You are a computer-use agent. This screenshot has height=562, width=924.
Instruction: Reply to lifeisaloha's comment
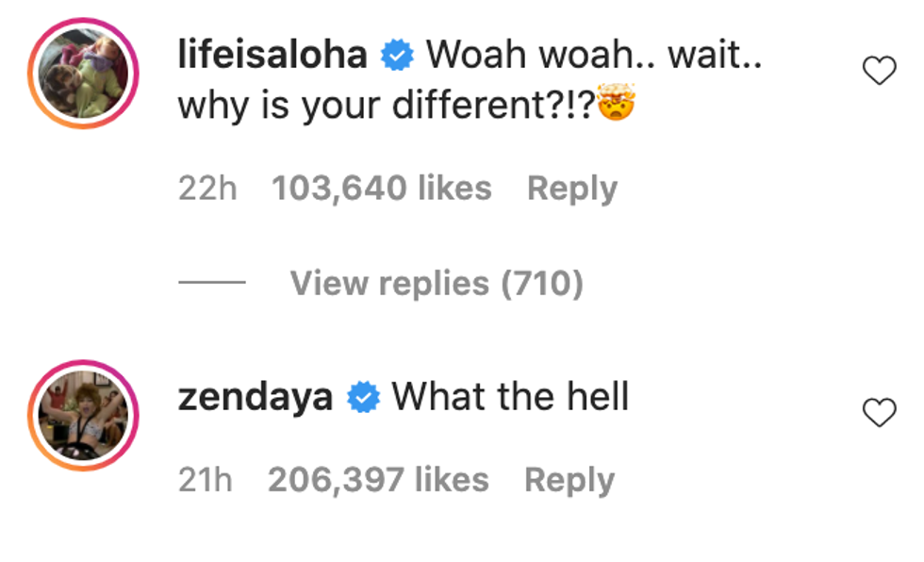571,189
